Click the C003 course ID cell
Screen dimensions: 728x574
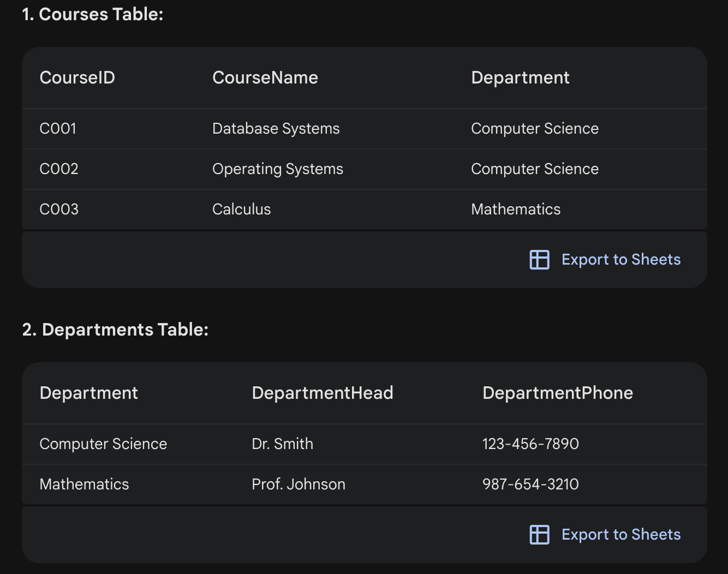coord(59,210)
